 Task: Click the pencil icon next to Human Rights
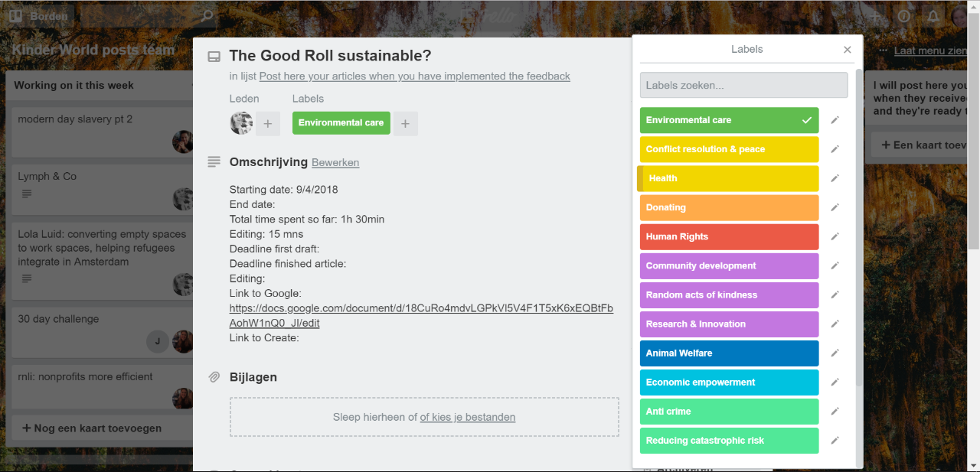click(835, 236)
